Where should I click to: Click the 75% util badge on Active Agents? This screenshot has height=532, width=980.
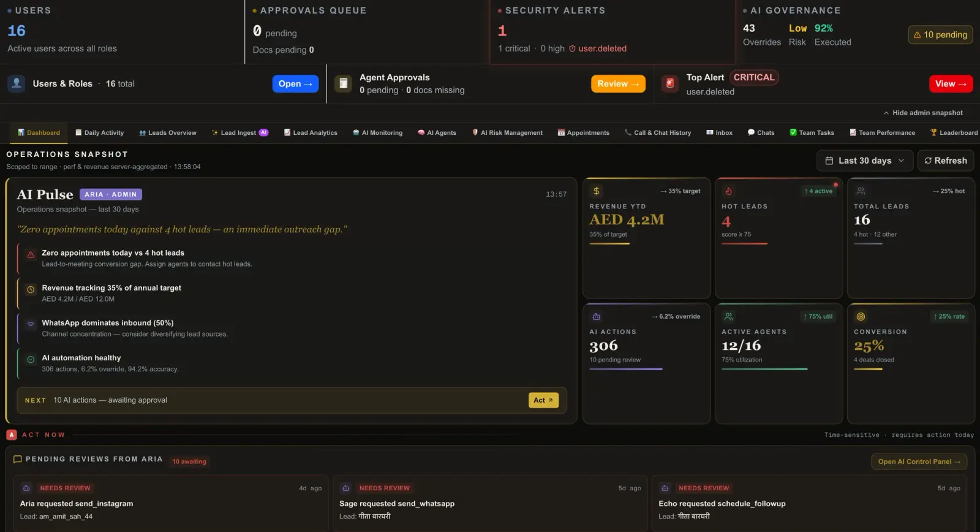(x=818, y=317)
